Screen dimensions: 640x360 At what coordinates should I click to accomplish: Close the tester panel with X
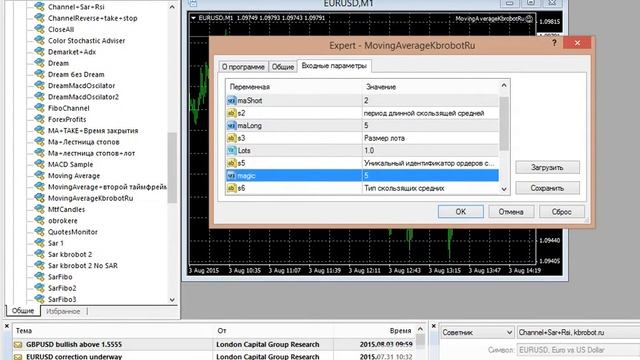(434, 326)
